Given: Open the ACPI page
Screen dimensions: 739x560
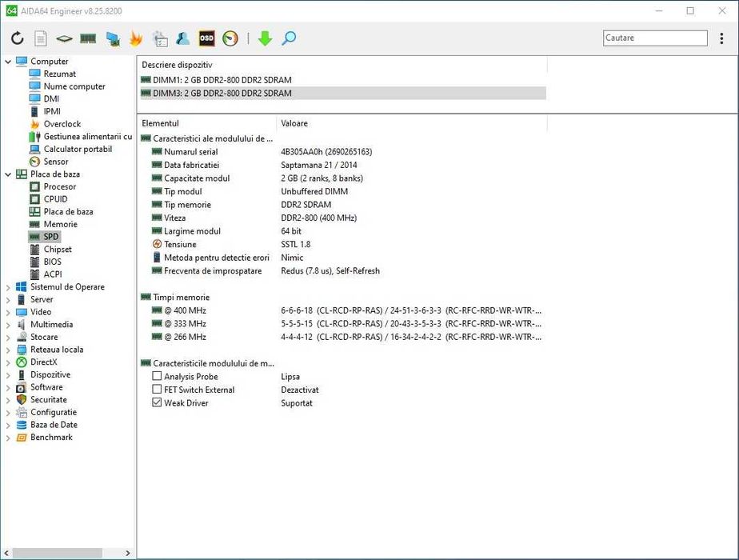Looking at the screenshot, I should (52, 274).
